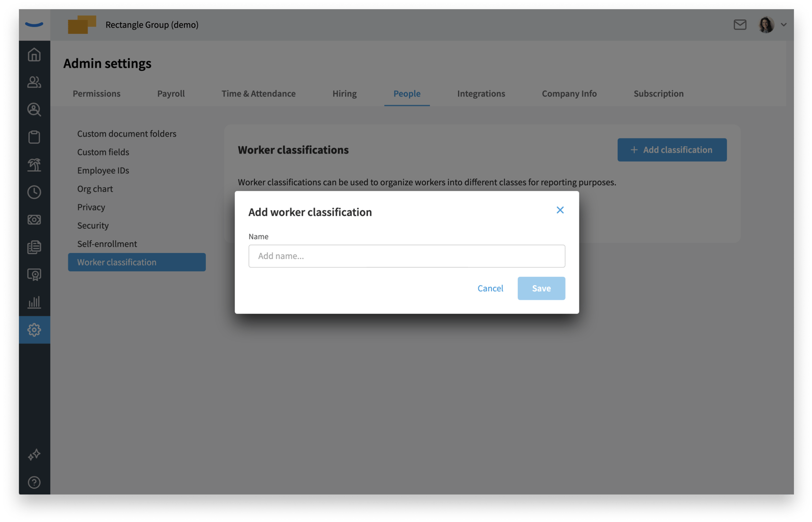
Task: Switch to the Integrations tab
Action: 481,94
